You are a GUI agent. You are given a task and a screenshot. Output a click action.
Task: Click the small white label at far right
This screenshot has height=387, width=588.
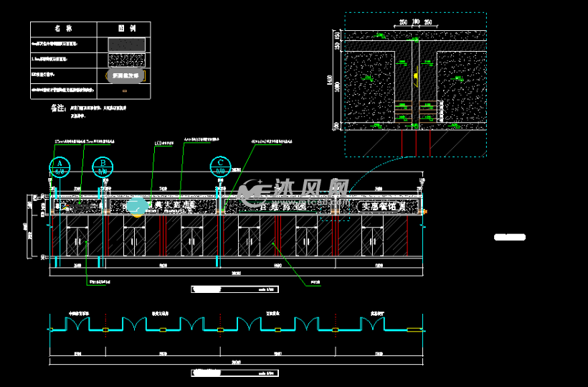(x=510, y=237)
